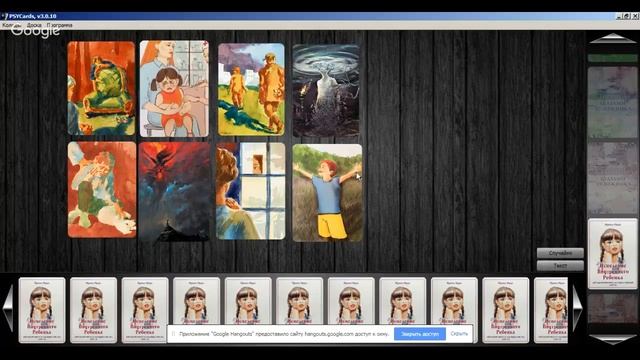This screenshot has width=640, height=360.
Task: Select the crying girl on lap card
Action: pos(174,89)
